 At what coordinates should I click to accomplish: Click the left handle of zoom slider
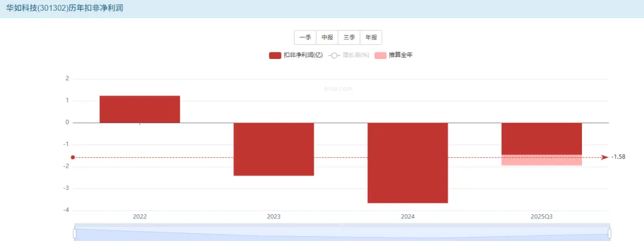pyautogui.click(x=75, y=233)
